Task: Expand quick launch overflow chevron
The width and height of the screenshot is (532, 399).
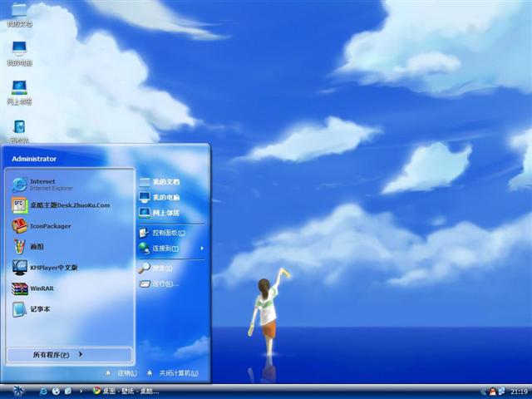Action: point(81,392)
